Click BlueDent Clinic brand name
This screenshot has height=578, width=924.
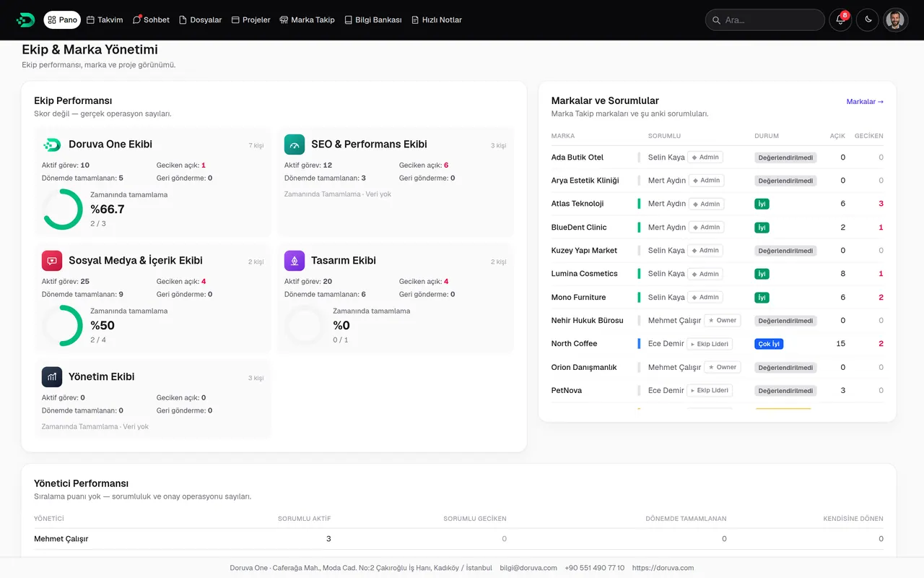[x=579, y=228]
